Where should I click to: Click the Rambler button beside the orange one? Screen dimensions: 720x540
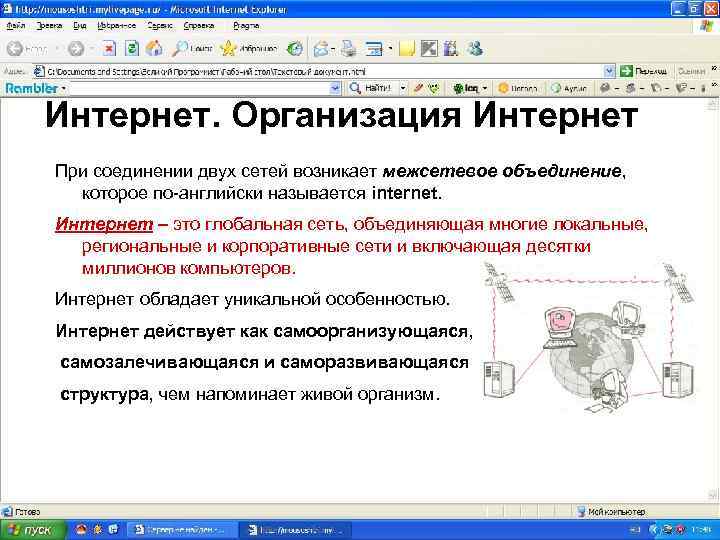[569, 88]
